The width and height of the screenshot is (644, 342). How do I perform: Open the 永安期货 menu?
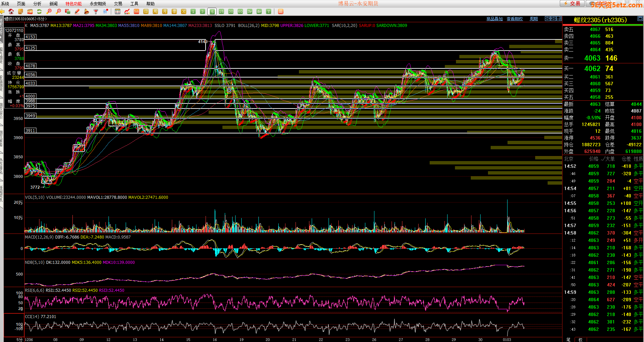98,4
